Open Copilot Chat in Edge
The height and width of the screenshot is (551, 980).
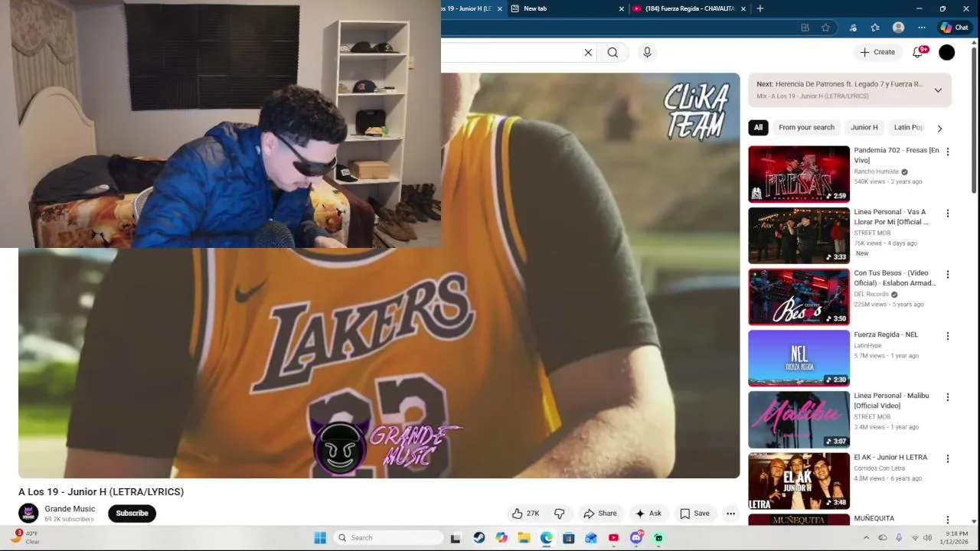tap(954, 28)
